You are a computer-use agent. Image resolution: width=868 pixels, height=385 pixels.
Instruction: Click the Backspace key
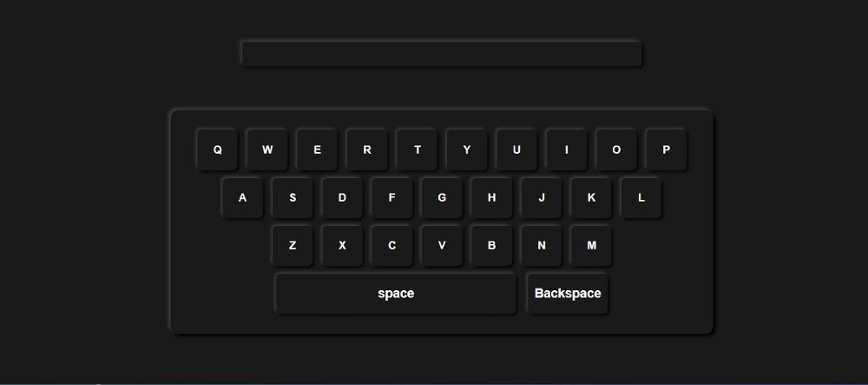tap(568, 293)
